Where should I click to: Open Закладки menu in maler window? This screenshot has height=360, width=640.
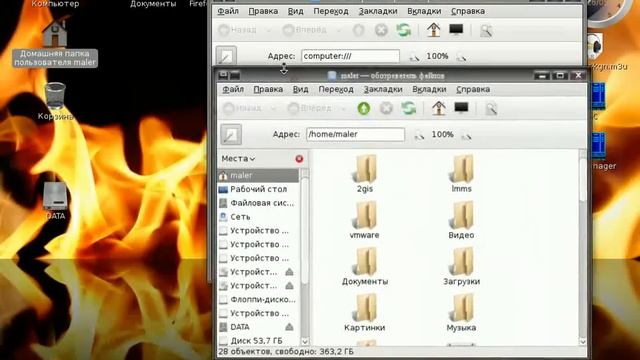tap(383, 89)
